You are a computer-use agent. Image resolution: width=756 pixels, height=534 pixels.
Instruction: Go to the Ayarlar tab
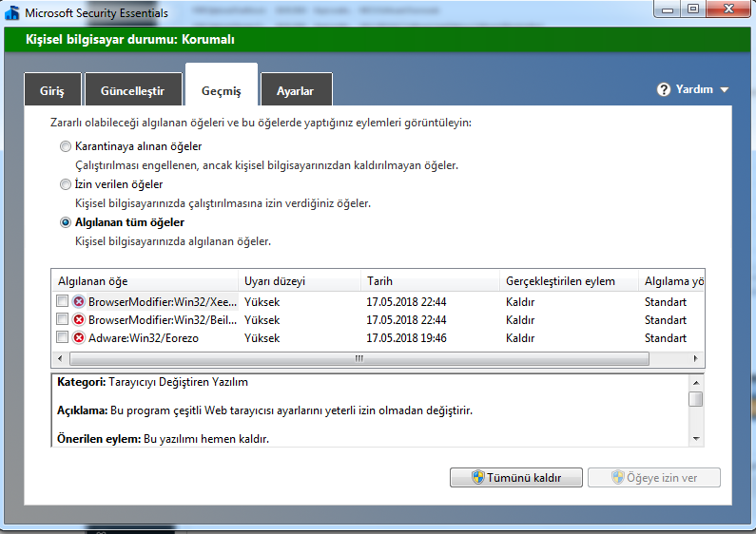(x=296, y=89)
